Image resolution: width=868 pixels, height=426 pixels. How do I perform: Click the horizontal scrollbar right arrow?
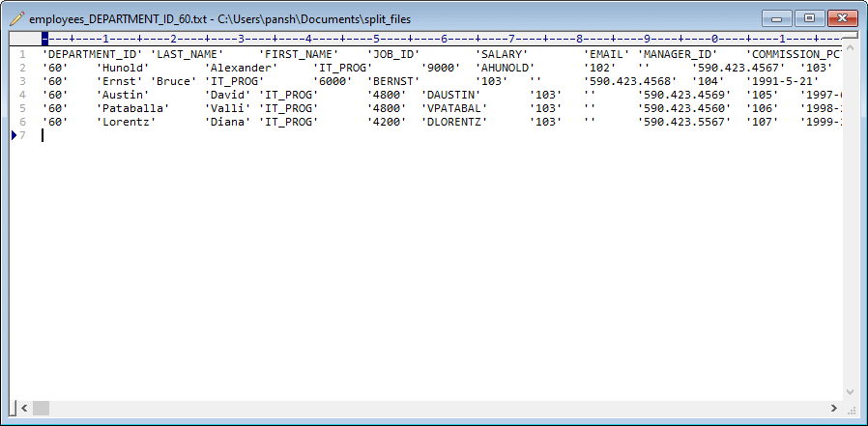[x=834, y=409]
